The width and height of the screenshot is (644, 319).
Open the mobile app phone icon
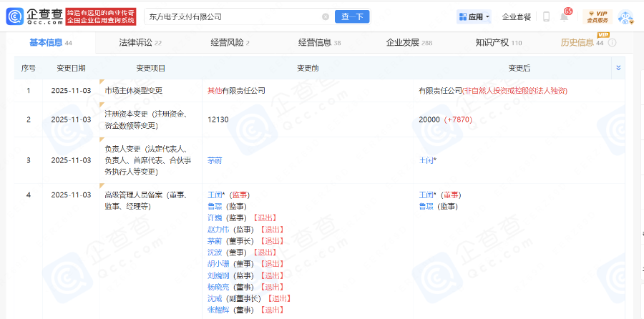tap(546, 16)
